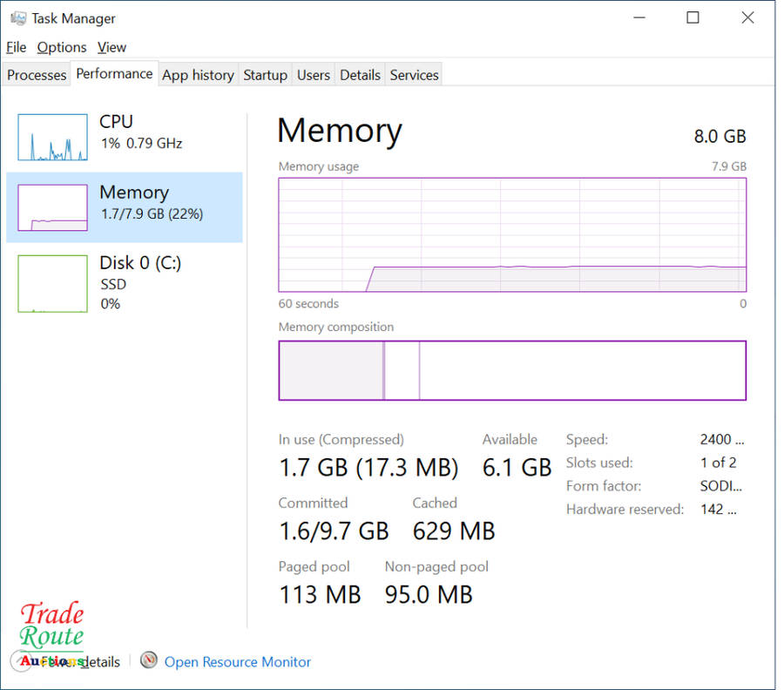Viewport: 784px width, 690px height.
Task: Click the CPU usage graph thumbnail
Action: (x=52, y=138)
